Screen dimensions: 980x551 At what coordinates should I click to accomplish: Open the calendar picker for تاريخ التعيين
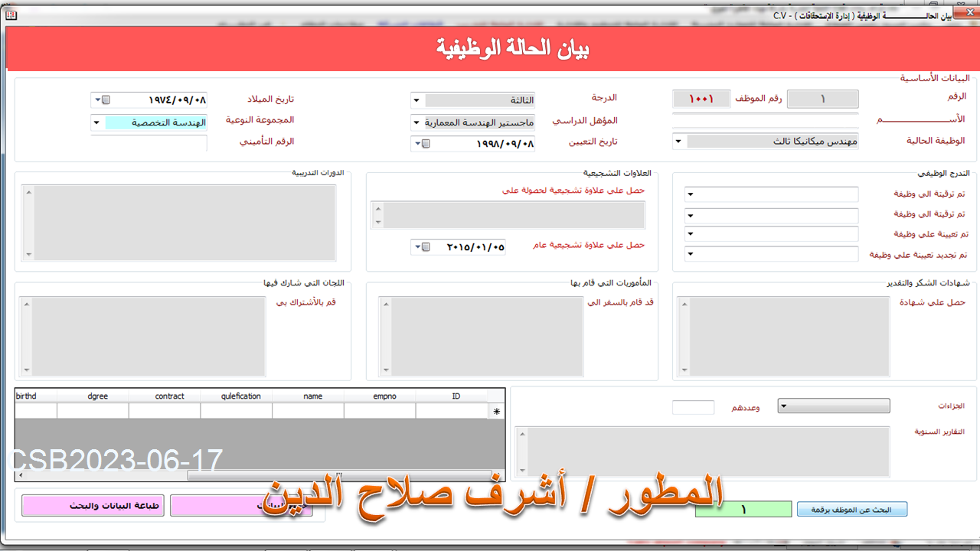(426, 144)
